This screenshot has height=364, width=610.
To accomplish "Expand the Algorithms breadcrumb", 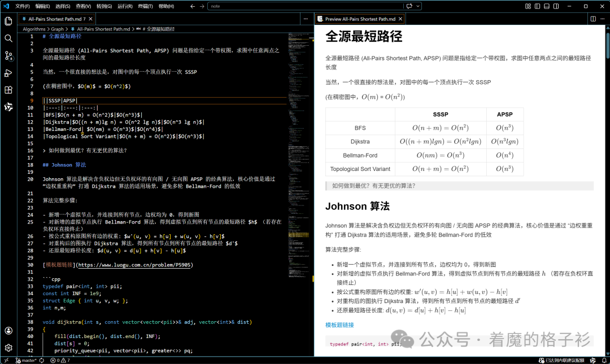I will pos(34,29).
